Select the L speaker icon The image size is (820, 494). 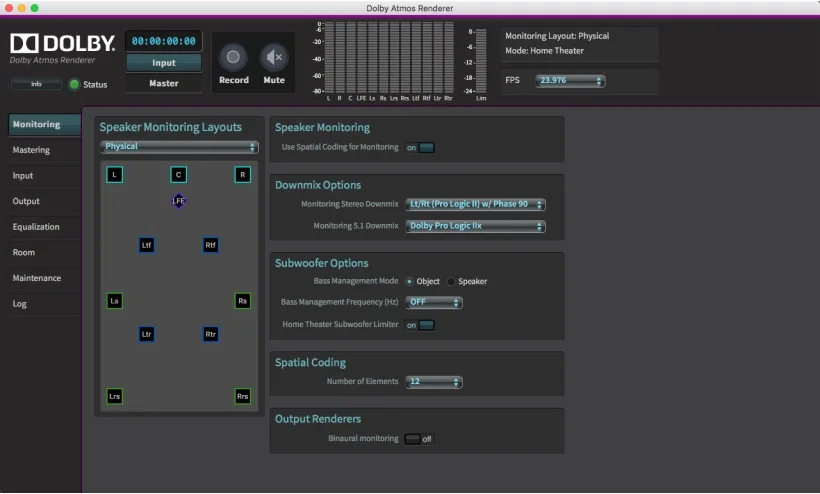pyautogui.click(x=115, y=175)
